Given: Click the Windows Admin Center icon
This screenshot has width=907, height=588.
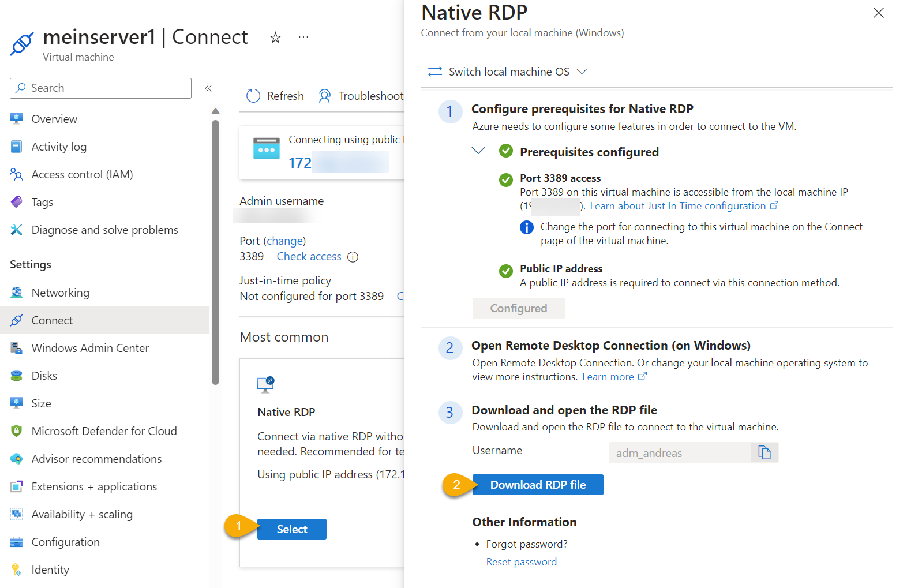Looking at the screenshot, I should pos(17,348).
